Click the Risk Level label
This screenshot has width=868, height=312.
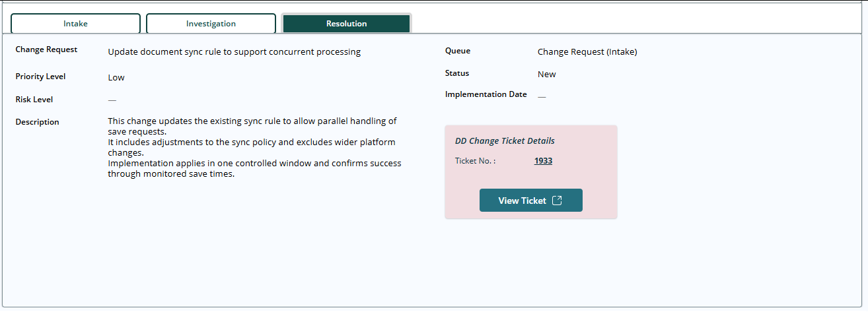pyautogui.click(x=34, y=100)
